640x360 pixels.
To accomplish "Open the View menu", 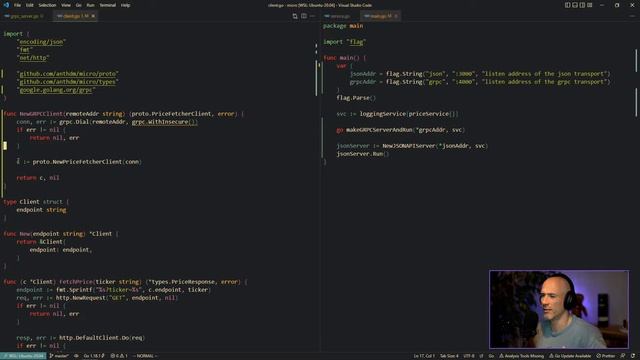I will pos(66,5).
